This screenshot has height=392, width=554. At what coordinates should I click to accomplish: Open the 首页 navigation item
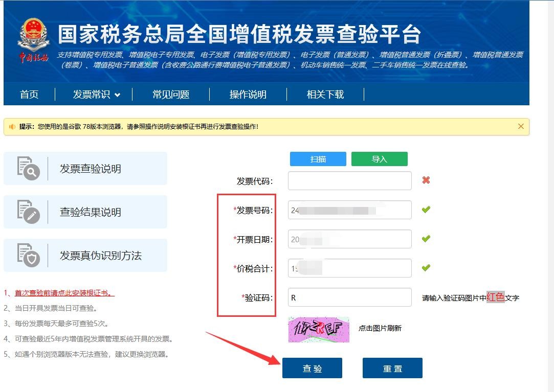pos(29,95)
